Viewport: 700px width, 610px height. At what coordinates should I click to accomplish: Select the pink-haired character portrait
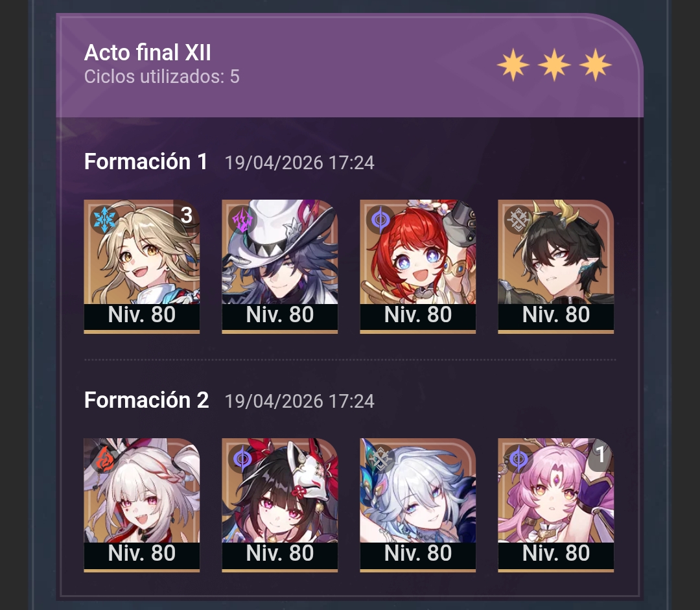click(556, 505)
